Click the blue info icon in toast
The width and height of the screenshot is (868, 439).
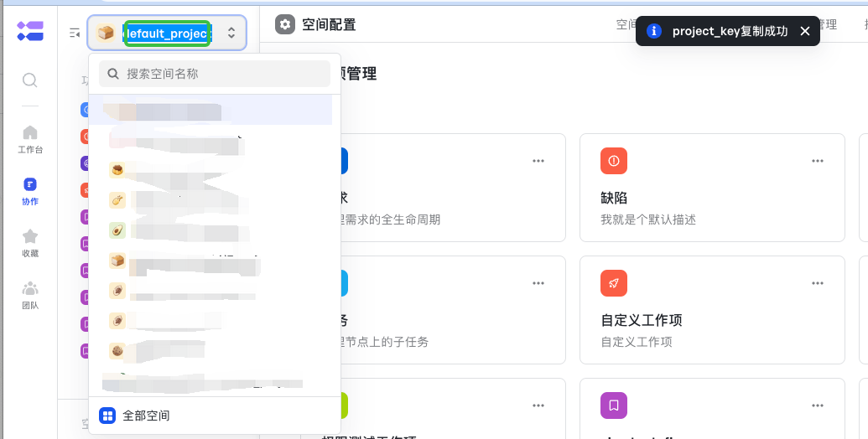pyautogui.click(x=654, y=31)
